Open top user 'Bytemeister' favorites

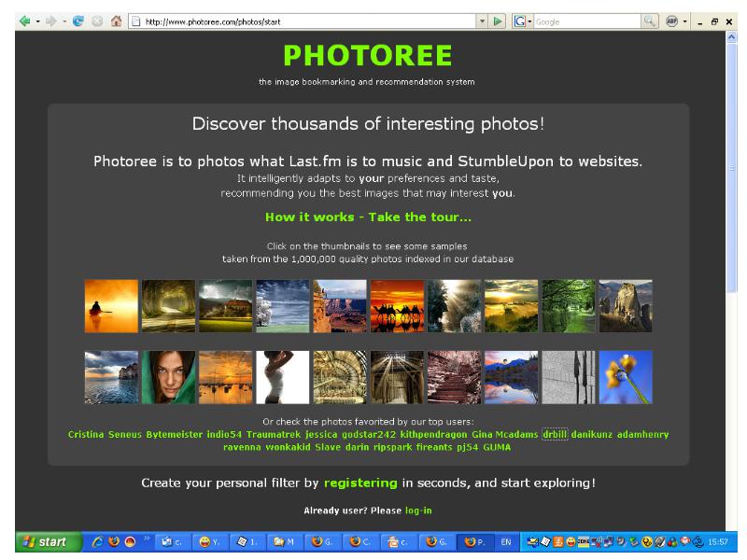174,434
